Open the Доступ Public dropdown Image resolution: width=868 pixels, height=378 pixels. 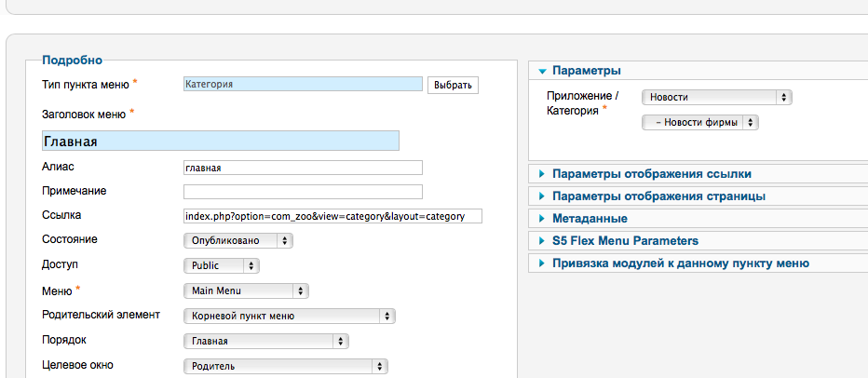[x=222, y=265]
